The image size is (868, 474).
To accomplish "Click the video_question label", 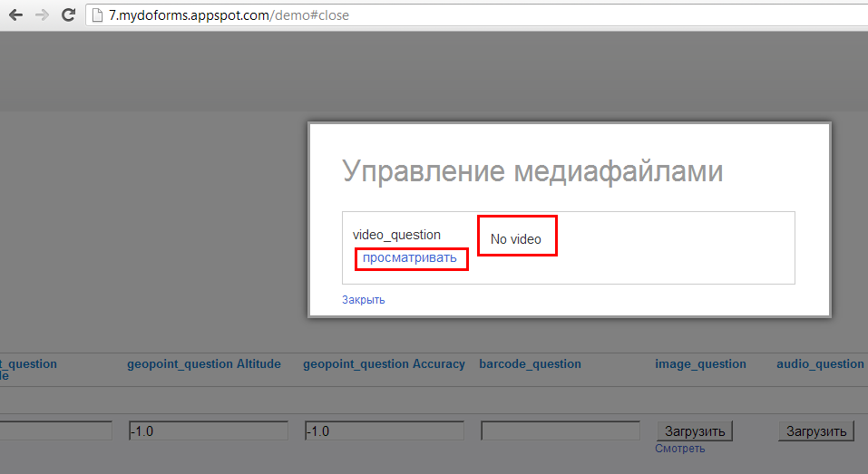I will point(396,236).
